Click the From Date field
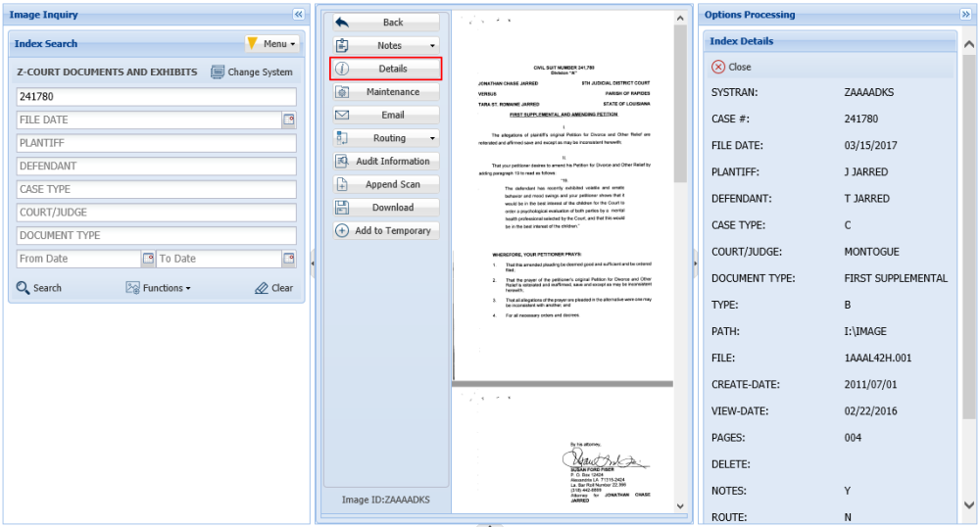Viewport: 980px width, 527px height. pyautogui.click(x=78, y=259)
